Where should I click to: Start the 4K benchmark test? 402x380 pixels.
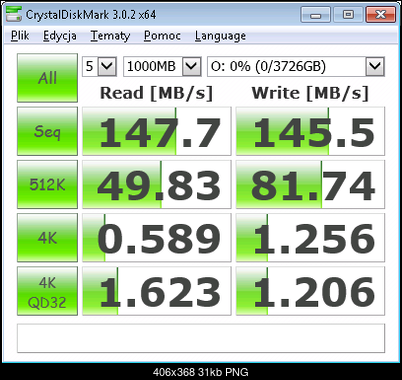click(47, 238)
